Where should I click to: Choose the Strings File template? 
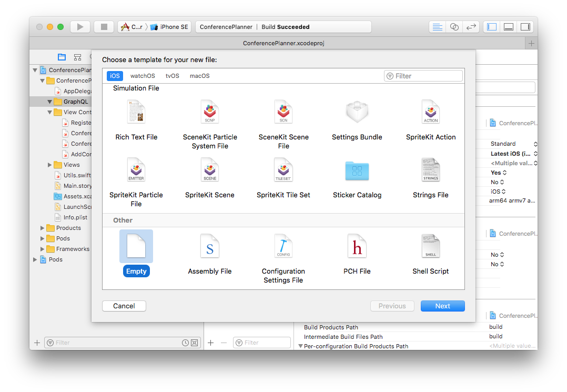coord(431,178)
